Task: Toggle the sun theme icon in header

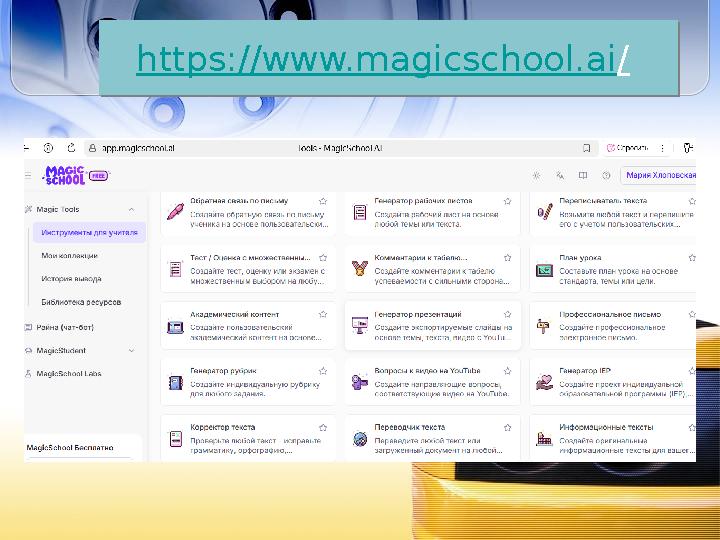Action: (536, 175)
